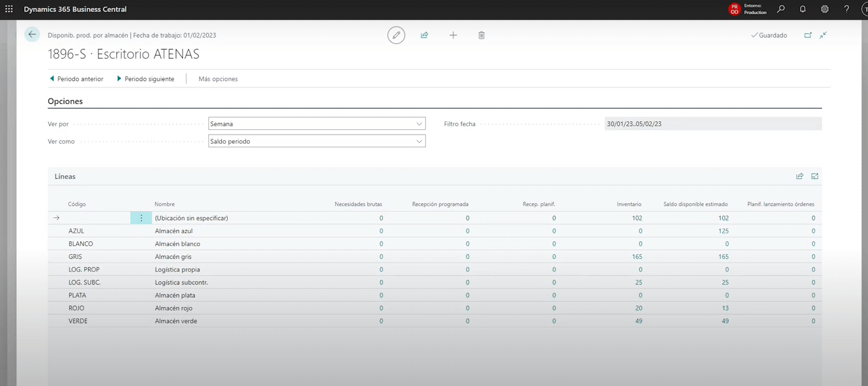
Task: Click the share icon in header
Action: pos(425,35)
